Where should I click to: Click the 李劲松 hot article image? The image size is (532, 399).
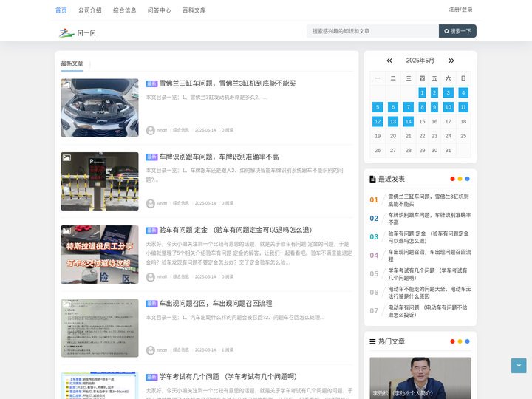tap(420, 378)
